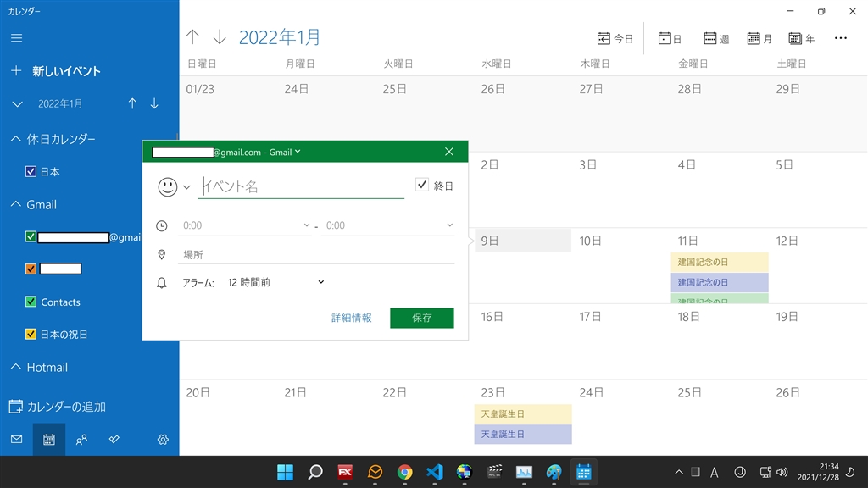Viewport: 868px width, 488px height.
Task: Switch to the Mail app icon
Action: (x=17, y=440)
